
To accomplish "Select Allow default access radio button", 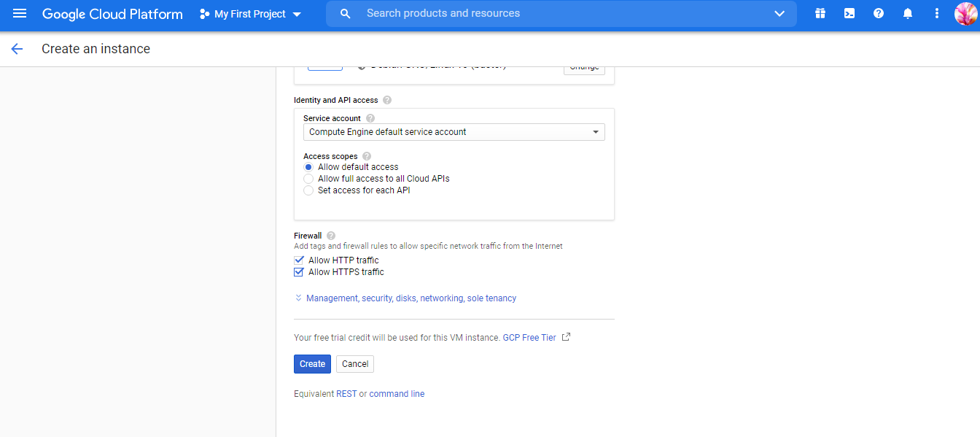I will point(308,167).
